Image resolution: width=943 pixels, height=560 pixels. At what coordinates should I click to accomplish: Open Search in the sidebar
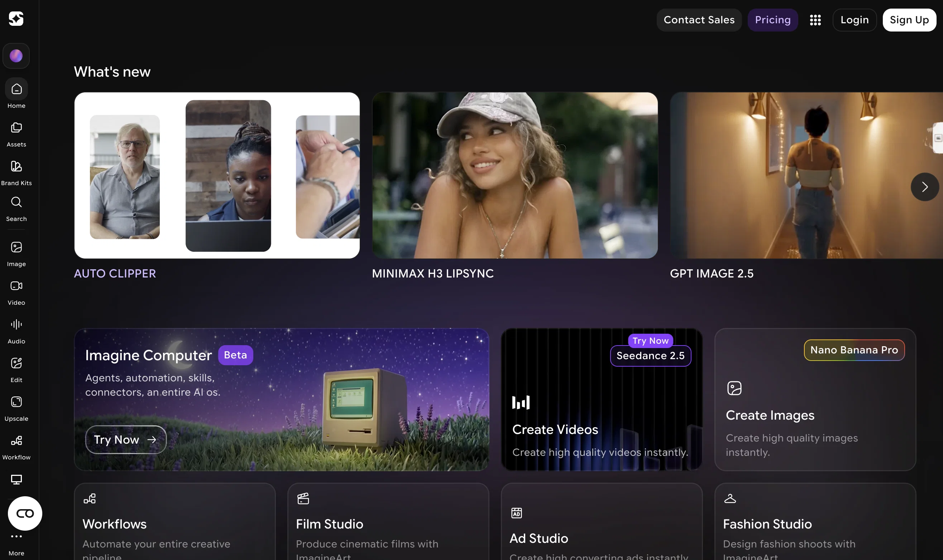(x=16, y=209)
